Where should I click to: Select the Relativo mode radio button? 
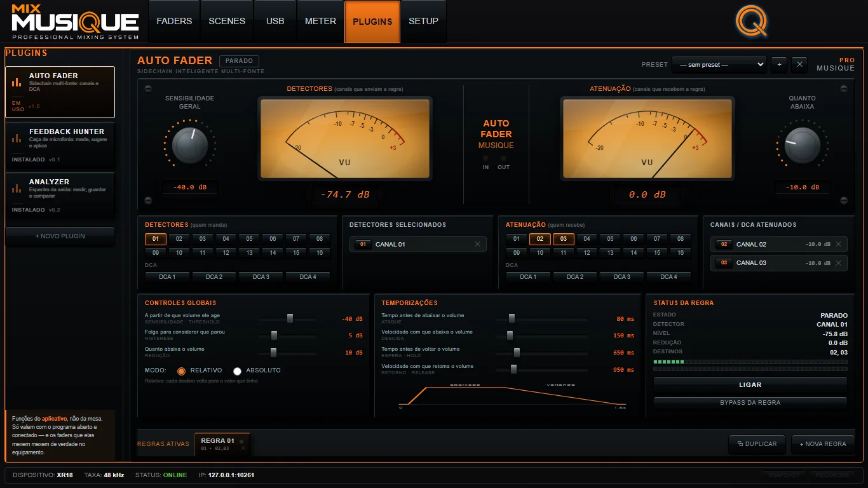point(181,370)
